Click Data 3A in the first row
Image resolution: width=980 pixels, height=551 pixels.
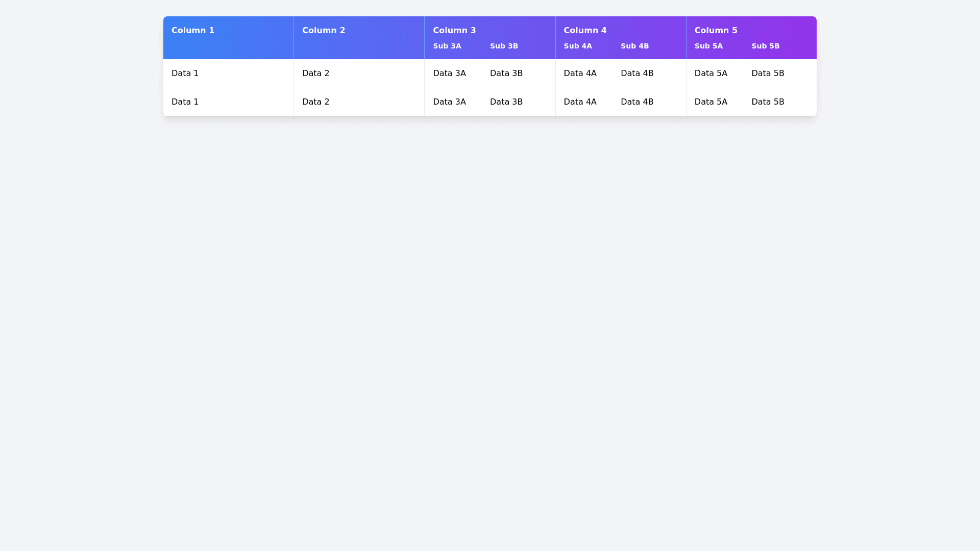click(449, 73)
